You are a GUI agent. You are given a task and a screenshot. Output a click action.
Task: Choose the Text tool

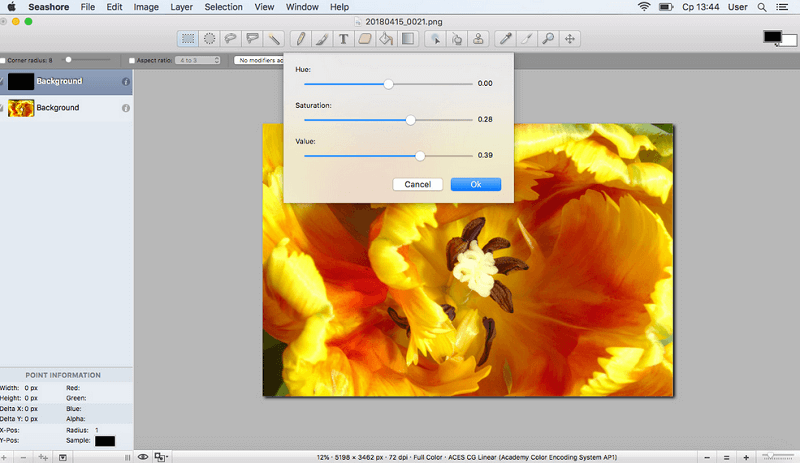pos(343,39)
